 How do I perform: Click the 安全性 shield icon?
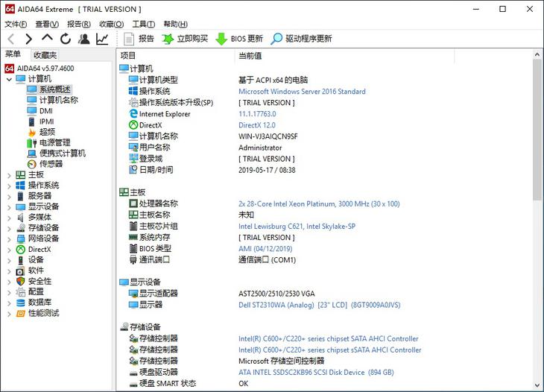click(x=20, y=282)
